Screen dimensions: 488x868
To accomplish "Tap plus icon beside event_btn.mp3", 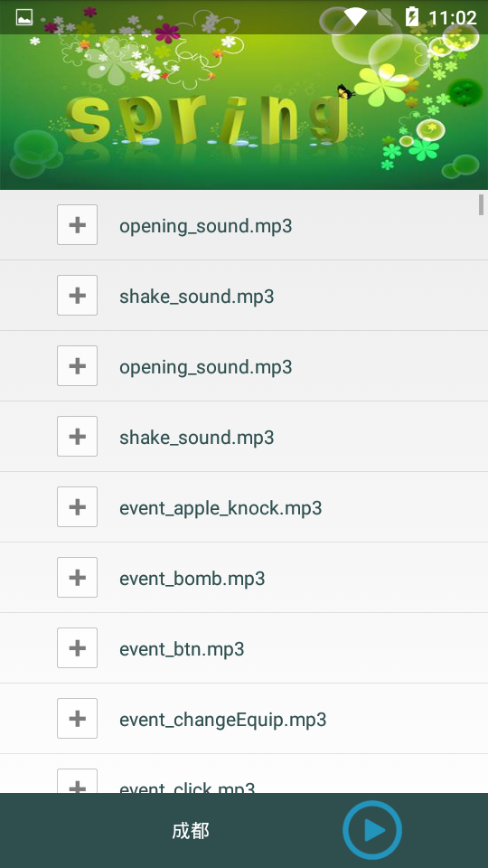I will coord(77,647).
